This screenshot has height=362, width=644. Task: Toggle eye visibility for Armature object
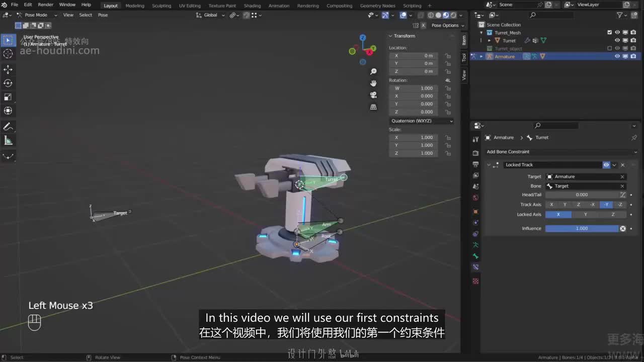617,56
